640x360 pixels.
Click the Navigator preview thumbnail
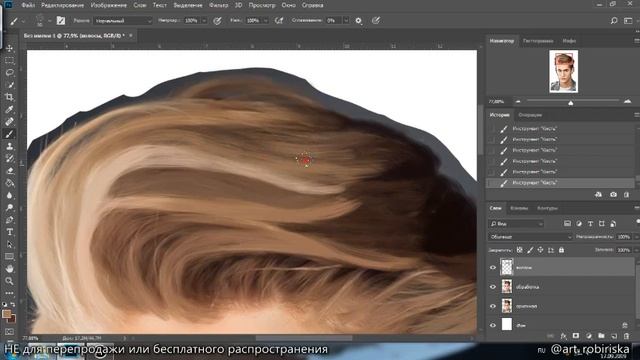tap(563, 71)
